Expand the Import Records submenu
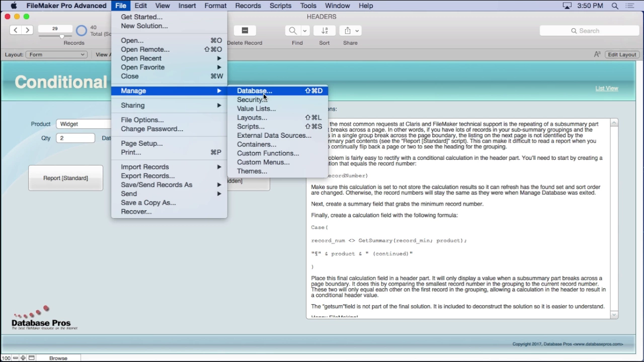The height and width of the screenshot is (362, 644). click(170, 167)
